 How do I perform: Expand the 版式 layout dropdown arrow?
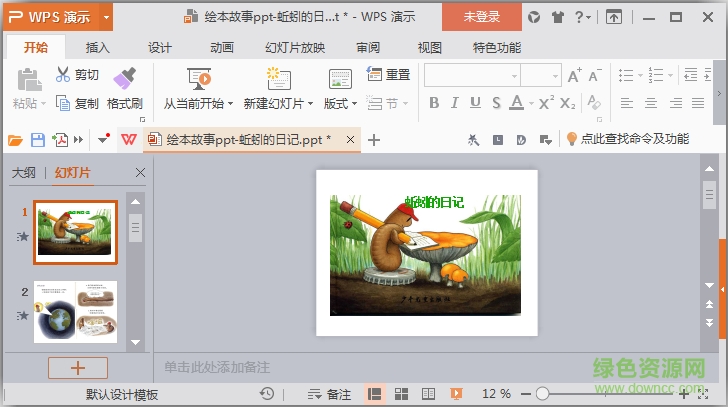click(355, 103)
